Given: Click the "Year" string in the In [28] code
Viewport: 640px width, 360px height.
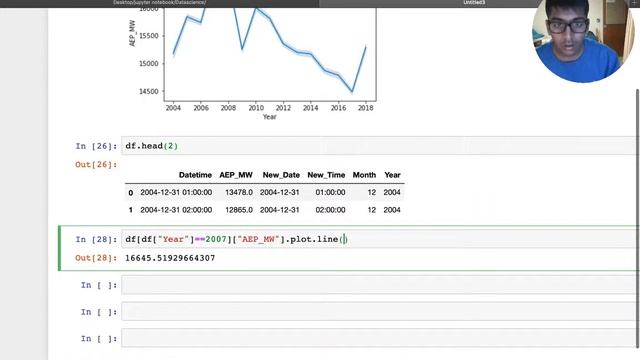Looking at the screenshot, I should tap(173, 239).
